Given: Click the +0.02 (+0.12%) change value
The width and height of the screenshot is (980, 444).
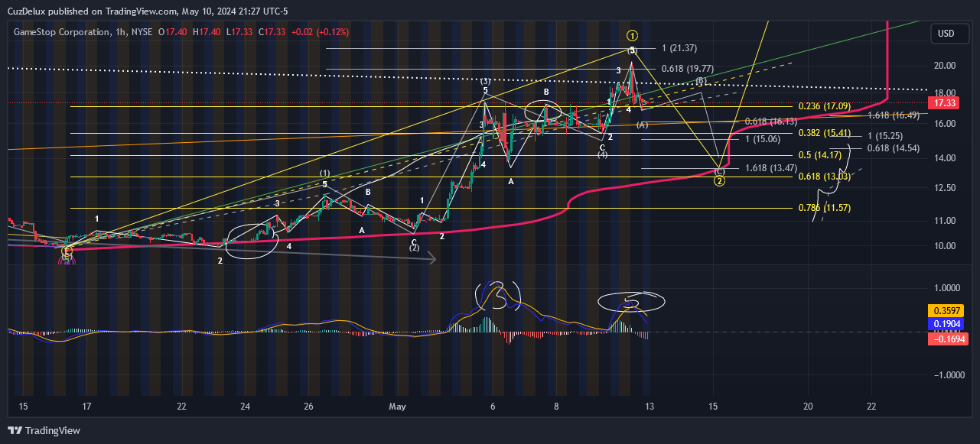Looking at the screenshot, I should tap(320, 33).
